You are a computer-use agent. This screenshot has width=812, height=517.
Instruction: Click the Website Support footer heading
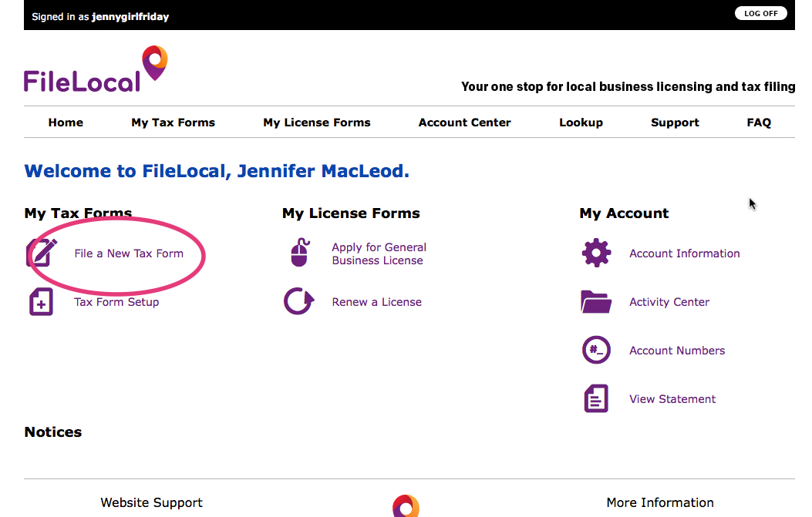click(151, 502)
